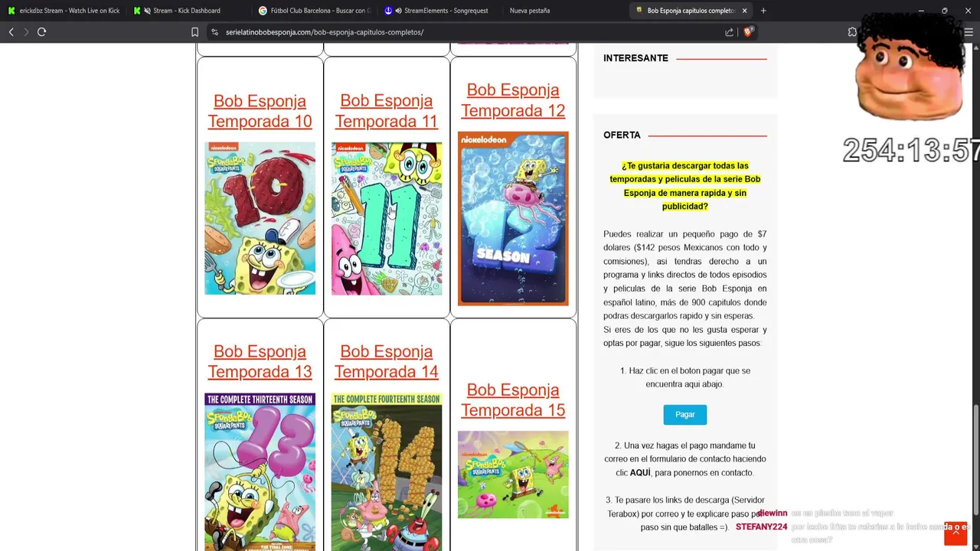Click the OFERTA heading text

pos(622,135)
